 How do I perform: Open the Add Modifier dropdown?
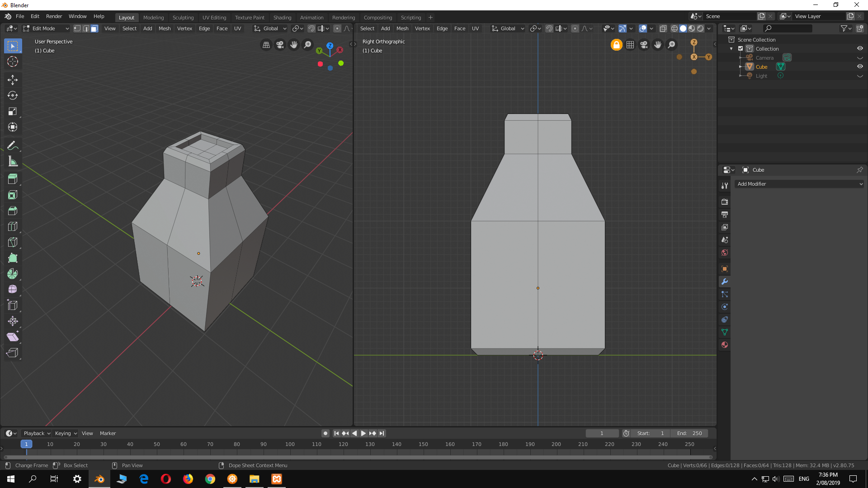799,184
